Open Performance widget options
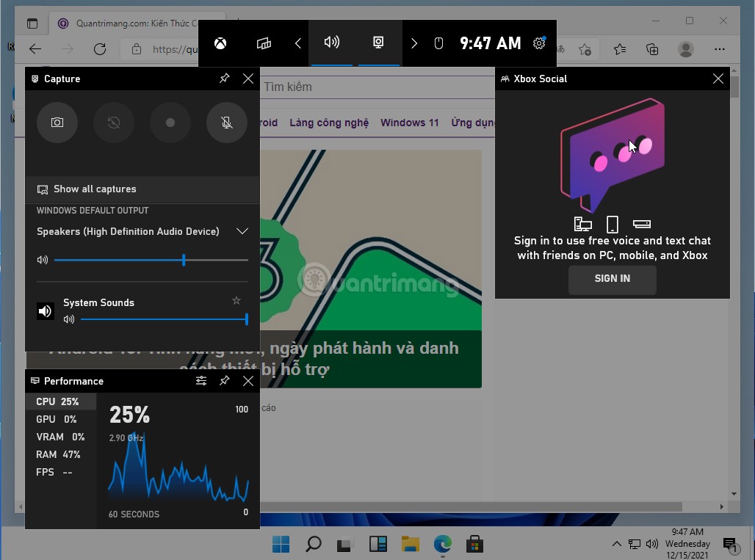Image resolution: width=755 pixels, height=560 pixels. click(x=201, y=381)
